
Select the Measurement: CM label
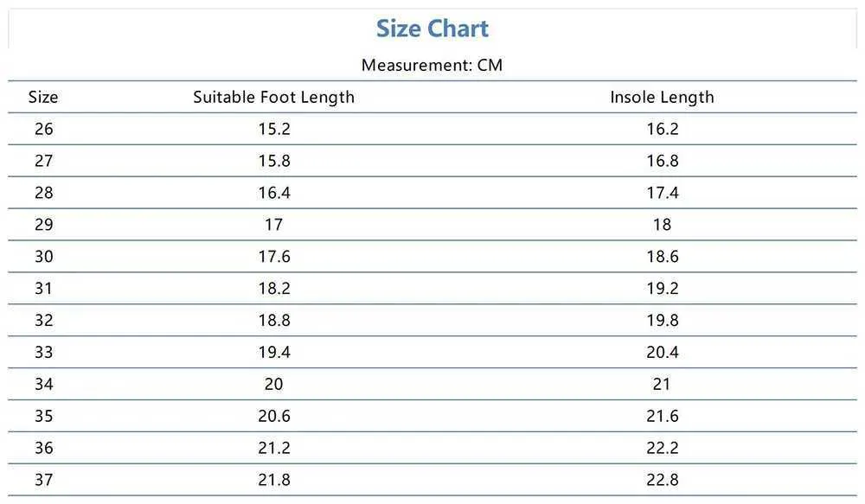432,65
